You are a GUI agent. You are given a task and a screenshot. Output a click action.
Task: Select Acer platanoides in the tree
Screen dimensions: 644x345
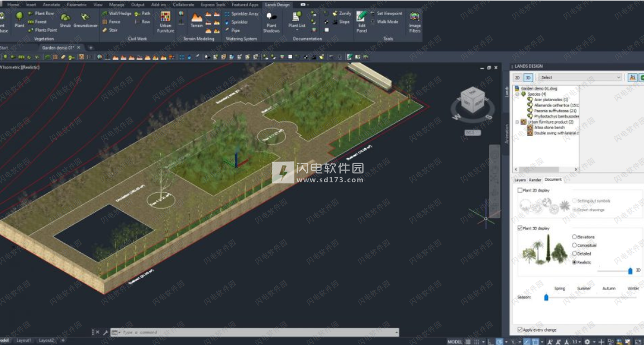pyautogui.click(x=551, y=100)
